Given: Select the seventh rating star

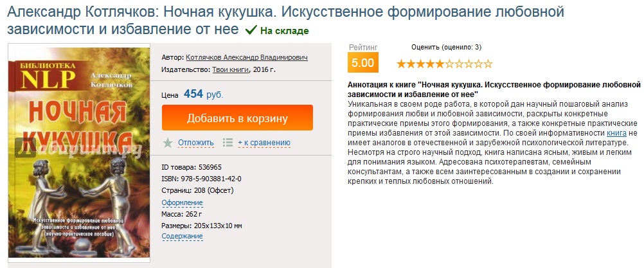Looking at the screenshot, I should tap(459, 64).
